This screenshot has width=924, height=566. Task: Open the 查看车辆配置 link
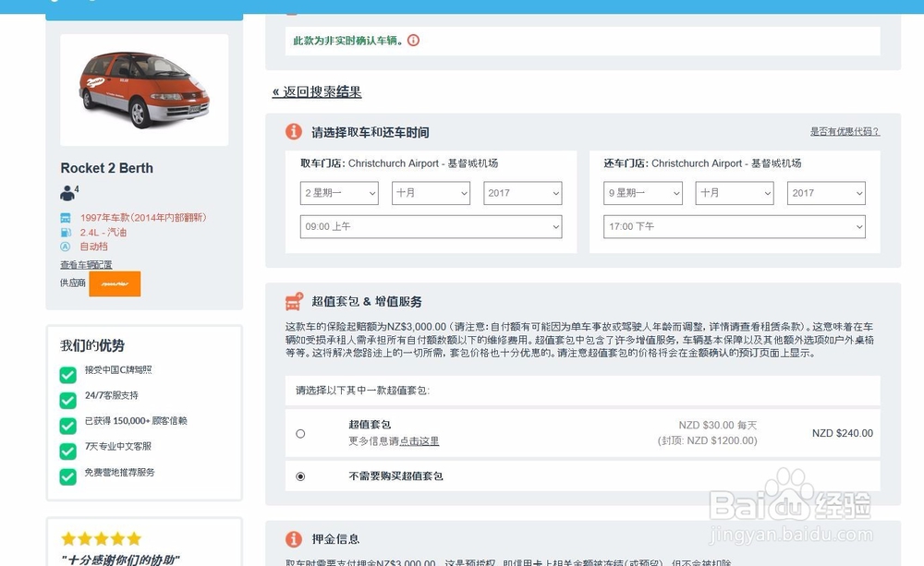pos(86,264)
